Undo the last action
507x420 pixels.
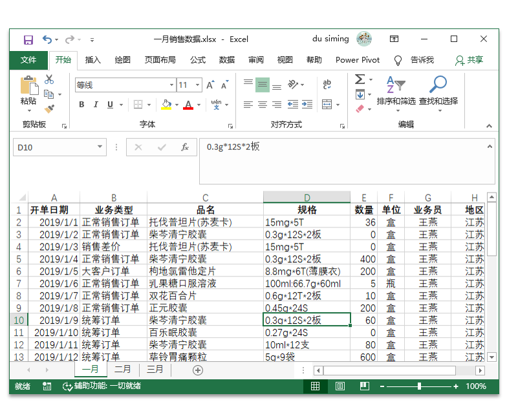(x=47, y=40)
